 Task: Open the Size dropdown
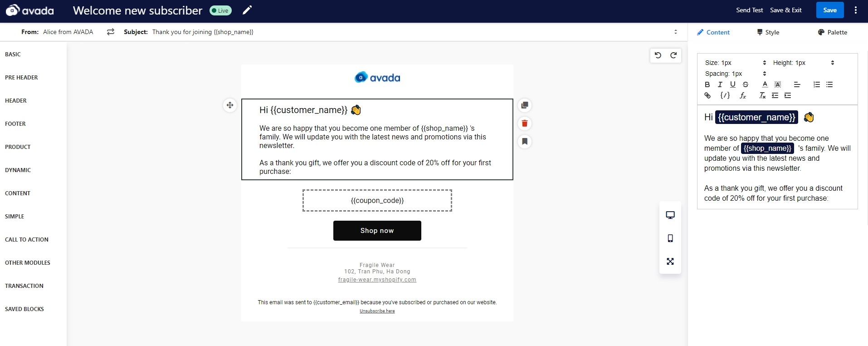(x=735, y=63)
